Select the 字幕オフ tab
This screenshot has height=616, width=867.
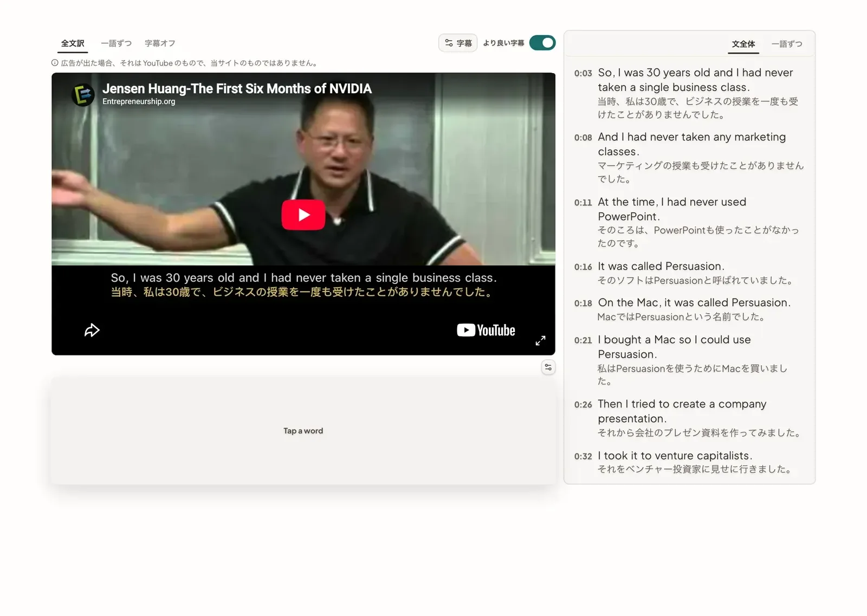click(x=160, y=43)
